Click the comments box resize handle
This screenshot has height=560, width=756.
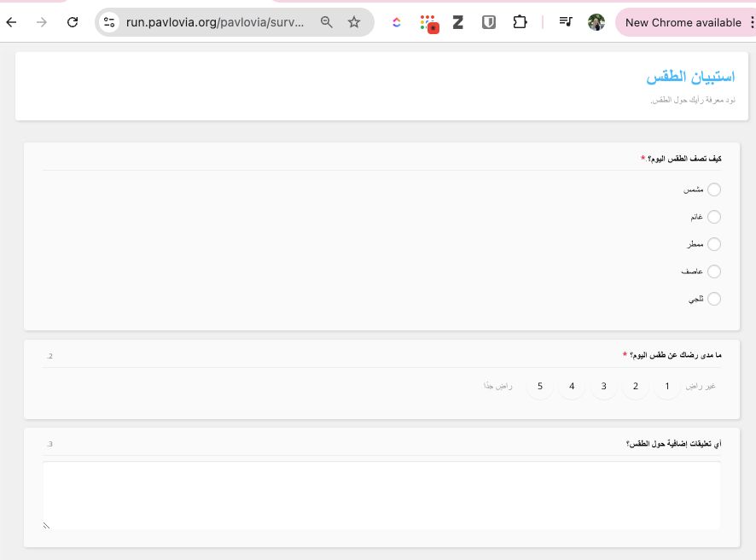pyautogui.click(x=46, y=525)
